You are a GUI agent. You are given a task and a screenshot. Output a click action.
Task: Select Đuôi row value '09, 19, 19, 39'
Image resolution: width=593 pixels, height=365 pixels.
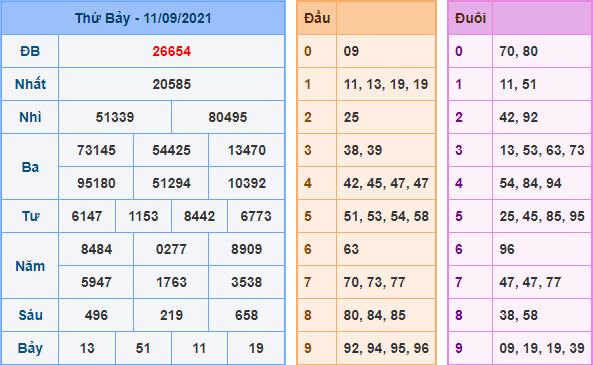tap(542, 348)
